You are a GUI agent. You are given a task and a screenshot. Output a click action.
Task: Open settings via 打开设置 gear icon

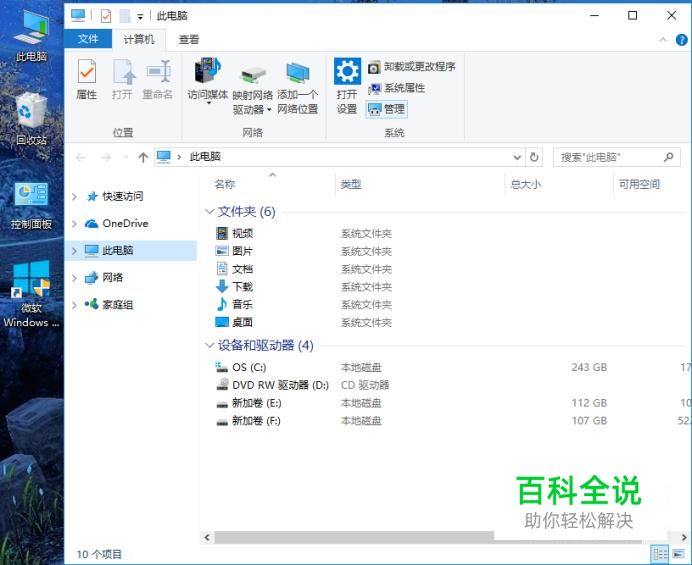[x=347, y=86]
